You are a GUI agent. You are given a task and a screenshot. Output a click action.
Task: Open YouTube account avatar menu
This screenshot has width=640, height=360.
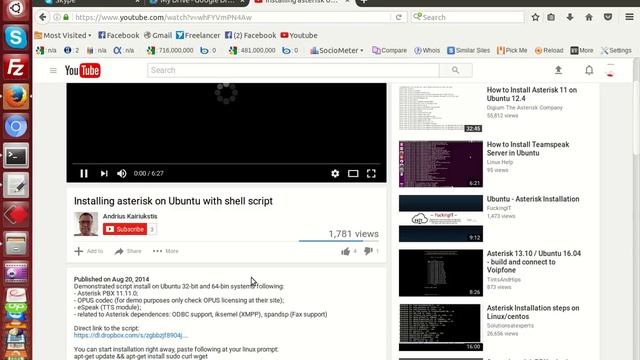click(611, 70)
